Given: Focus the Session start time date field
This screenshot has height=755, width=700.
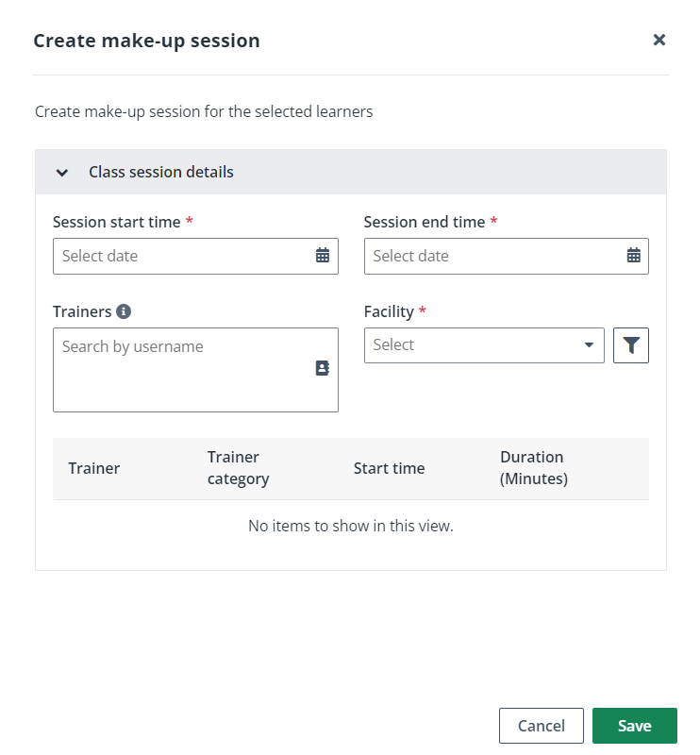Looking at the screenshot, I should point(184,256).
